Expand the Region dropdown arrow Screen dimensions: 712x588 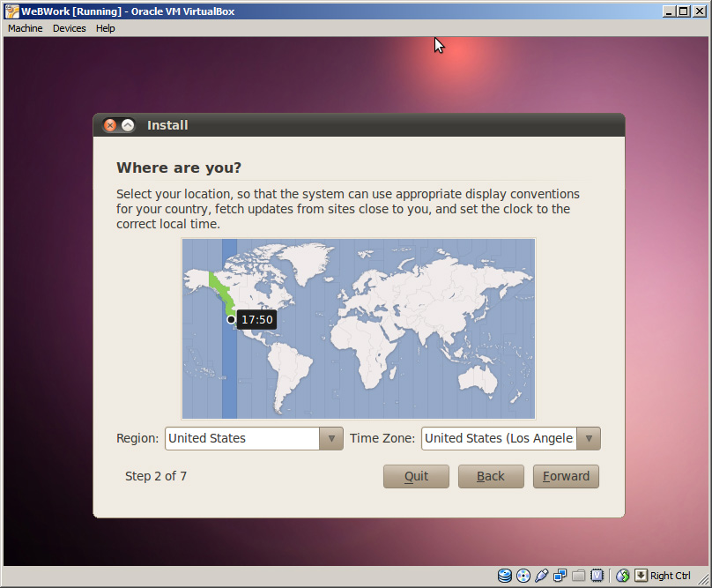pos(331,438)
